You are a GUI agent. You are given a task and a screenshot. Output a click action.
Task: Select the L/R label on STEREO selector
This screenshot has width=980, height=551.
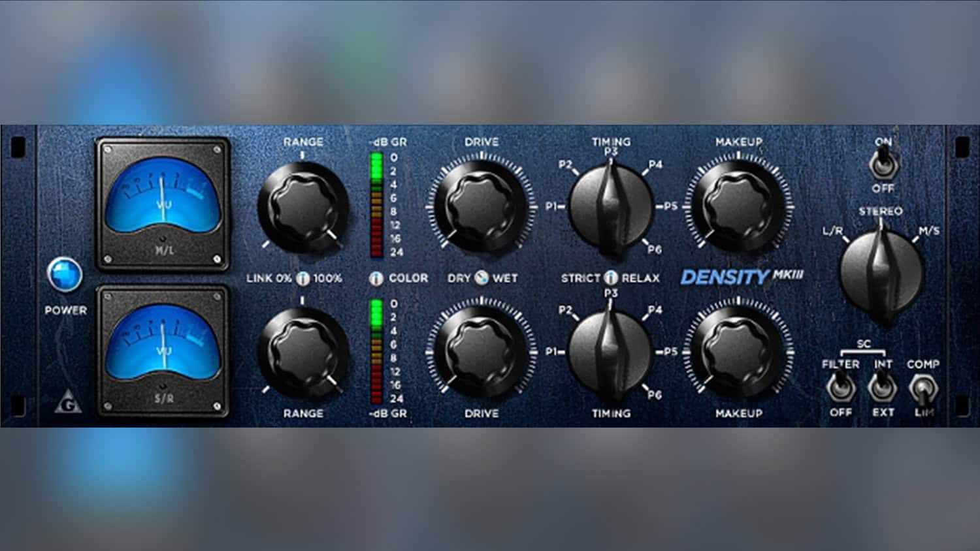click(x=832, y=230)
